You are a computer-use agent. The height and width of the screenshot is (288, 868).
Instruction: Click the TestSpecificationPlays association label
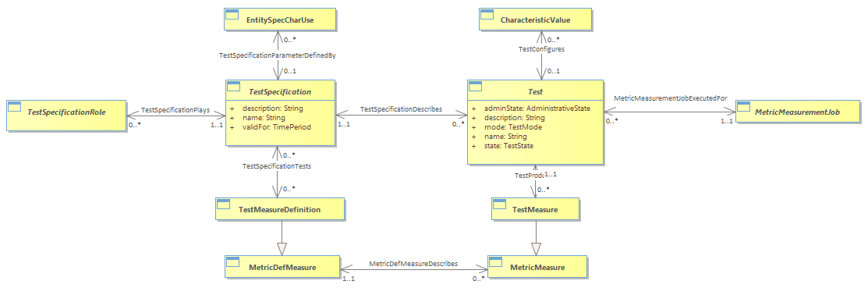point(175,110)
